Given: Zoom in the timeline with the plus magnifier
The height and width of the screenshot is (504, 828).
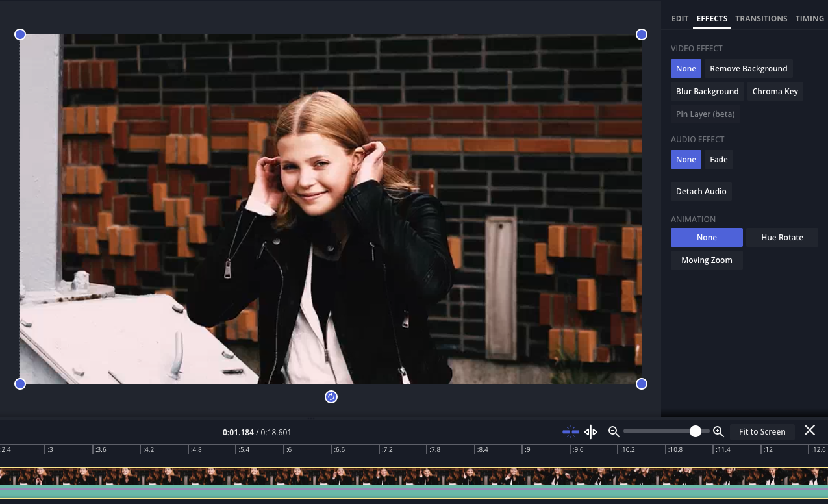Looking at the screenshot, I should click(x=718, y=431).
